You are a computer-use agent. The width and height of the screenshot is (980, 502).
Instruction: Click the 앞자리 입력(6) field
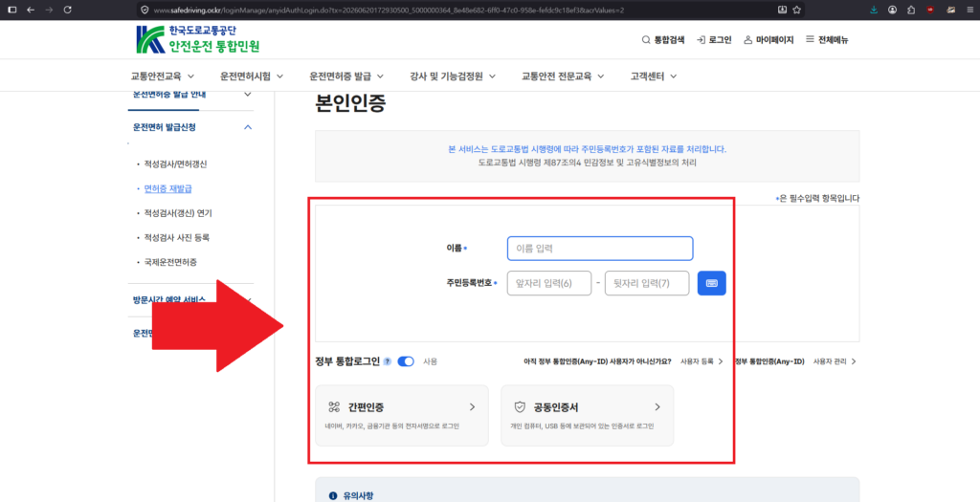point(548,283)
